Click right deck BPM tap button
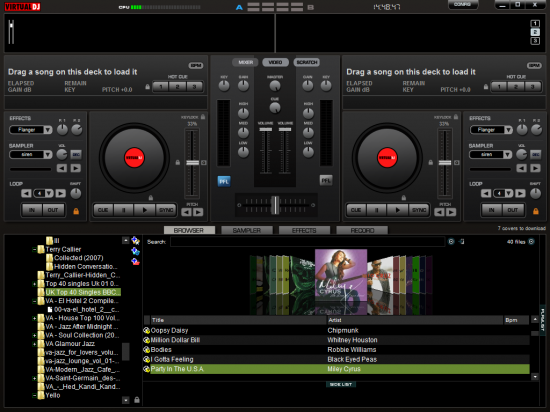Image resolution: width=550 pixels, height=412 pixels. (534, 66)
